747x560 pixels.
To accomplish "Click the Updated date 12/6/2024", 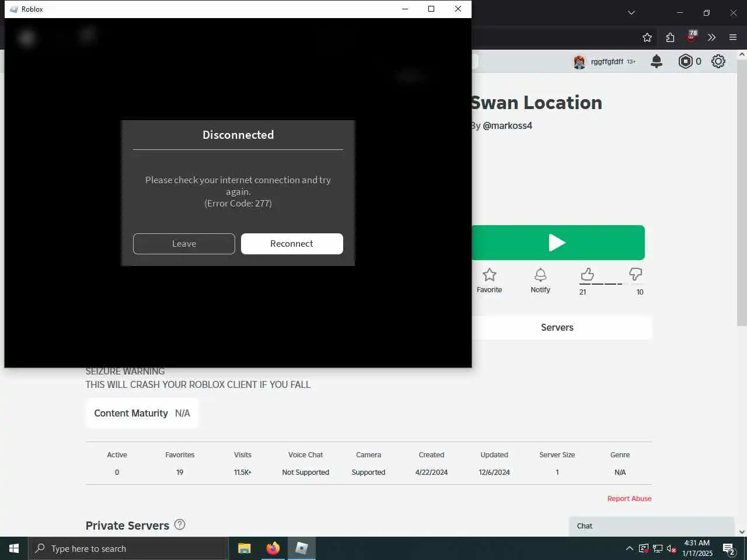I will (x=494, y=473).
